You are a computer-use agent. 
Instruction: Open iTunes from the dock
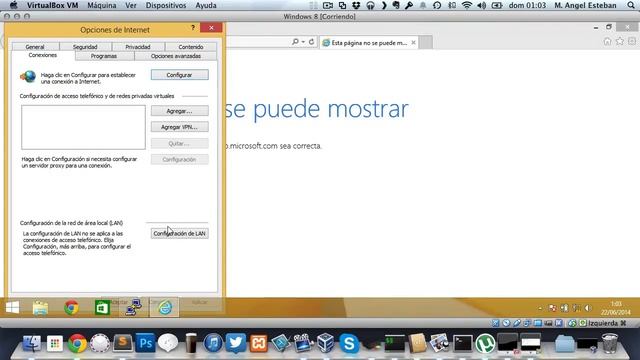click(213, 343)
